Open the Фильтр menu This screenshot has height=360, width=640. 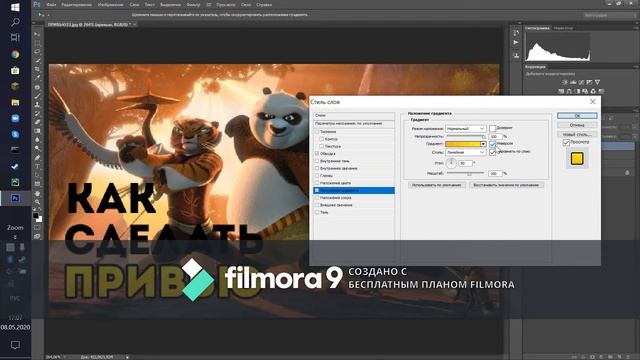[193, 5]
